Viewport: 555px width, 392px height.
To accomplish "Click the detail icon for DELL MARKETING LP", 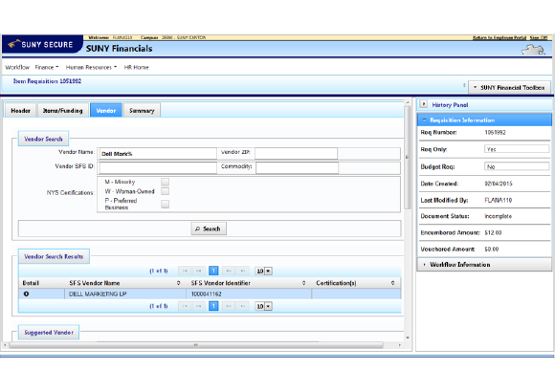I will tap(26, 294).
